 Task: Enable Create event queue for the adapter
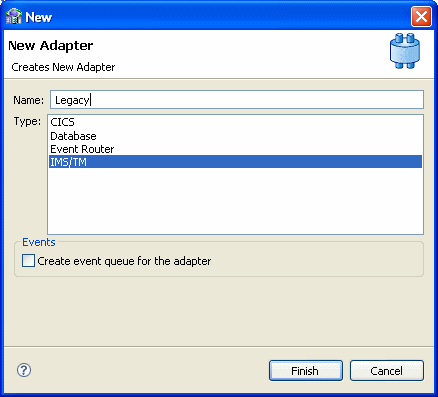[28, 261]
